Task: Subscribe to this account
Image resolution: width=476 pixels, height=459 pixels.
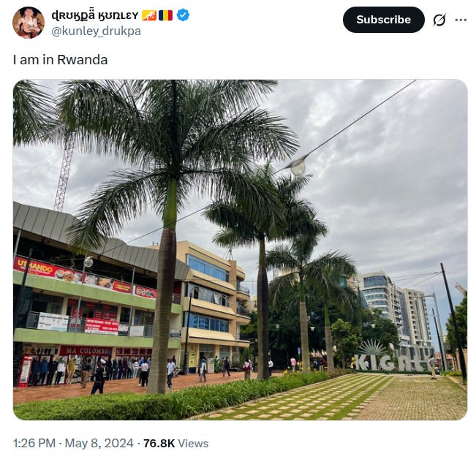Action: pyautogui.click(x=383, y=20)
